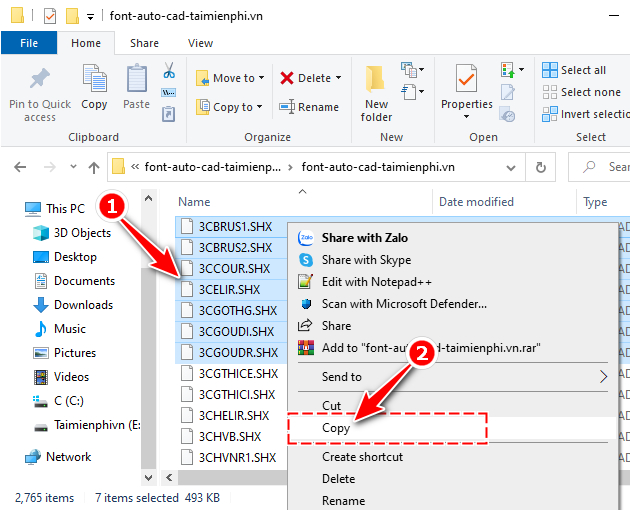Click the Copy path icon in Clipboard
Screen dimensions: 630x510
click(168, 93)
